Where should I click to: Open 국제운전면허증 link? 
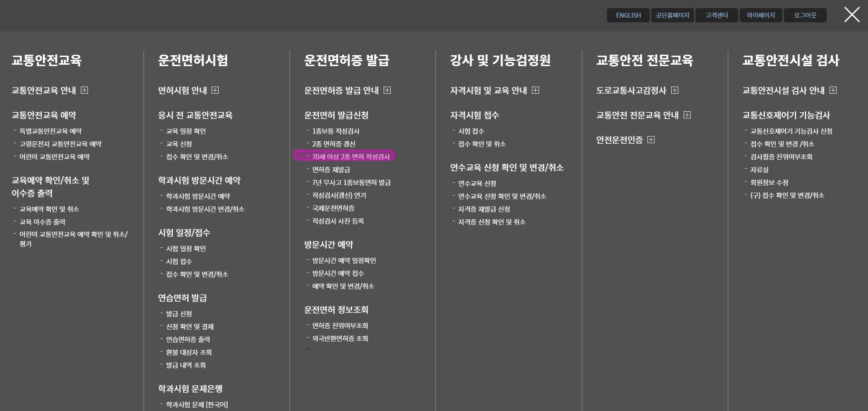(333, 208)
